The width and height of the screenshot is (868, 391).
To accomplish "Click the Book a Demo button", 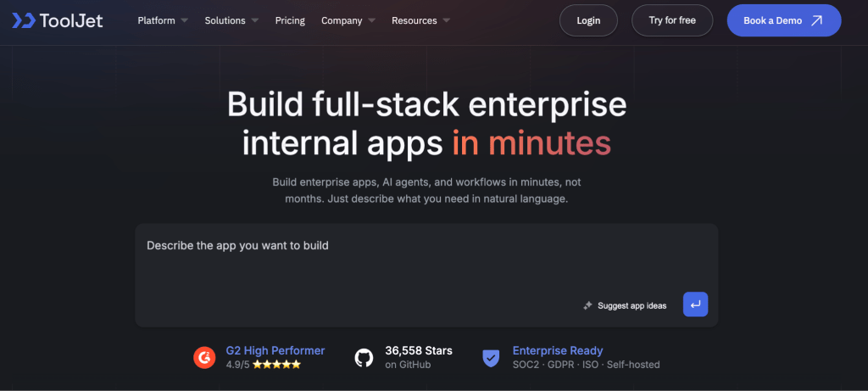I will coord(784,20).
